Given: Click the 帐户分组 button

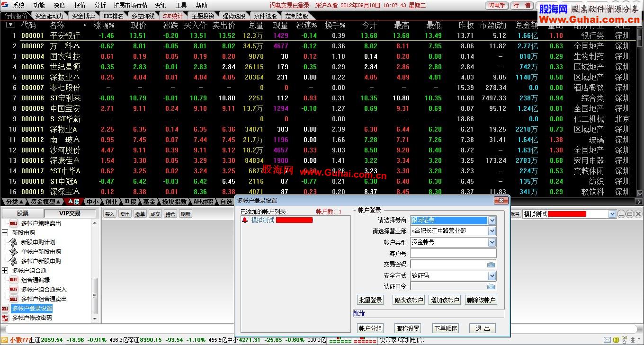Looking at the screenshot, I should [370, 328].
